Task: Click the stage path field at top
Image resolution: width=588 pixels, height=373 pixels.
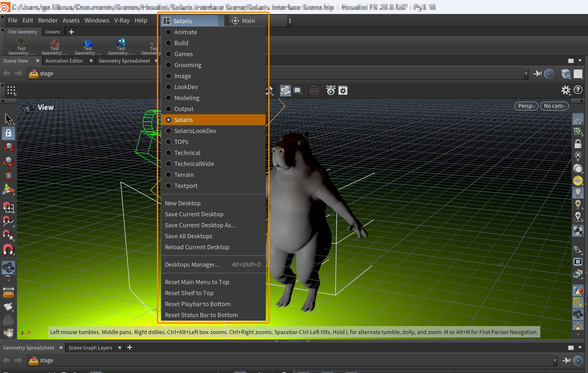Action: 277,74
